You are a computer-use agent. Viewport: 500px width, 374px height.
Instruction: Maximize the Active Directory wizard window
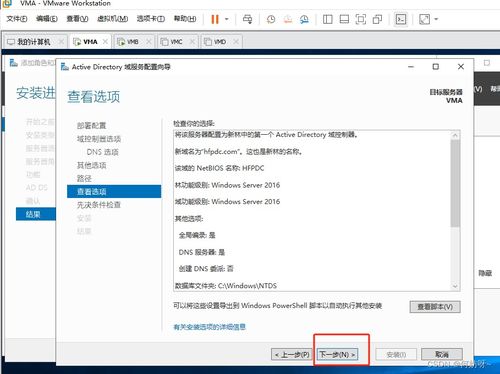coord(436,67)
